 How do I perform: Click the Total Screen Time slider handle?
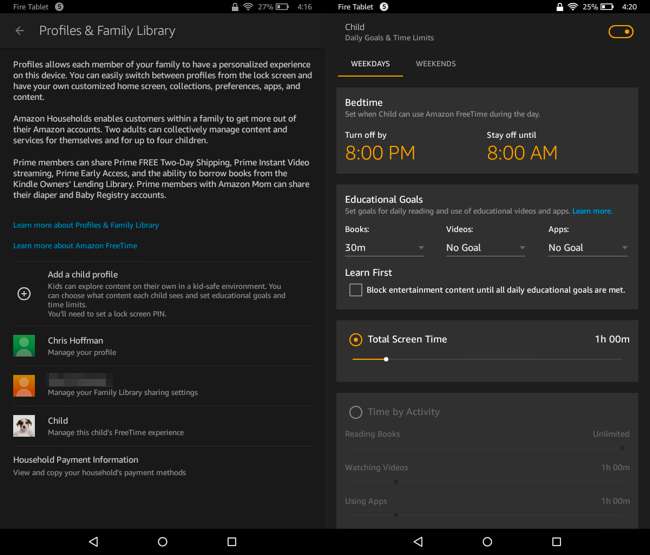coord(386,359)
